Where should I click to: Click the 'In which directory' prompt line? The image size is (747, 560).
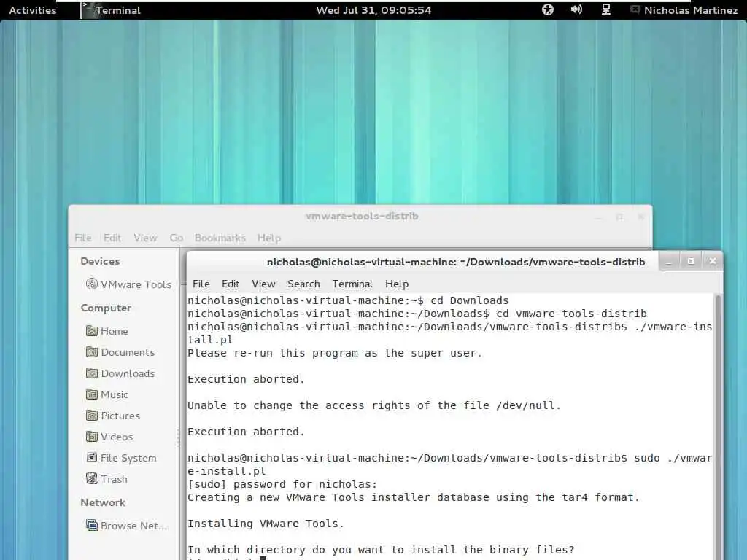tap(381, 550)
